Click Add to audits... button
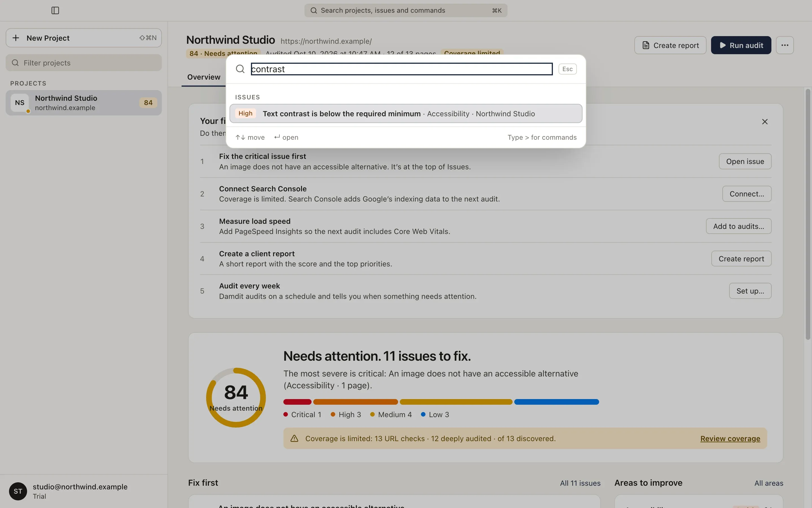This screenshot has width=812, height=508. coord(738,226)
